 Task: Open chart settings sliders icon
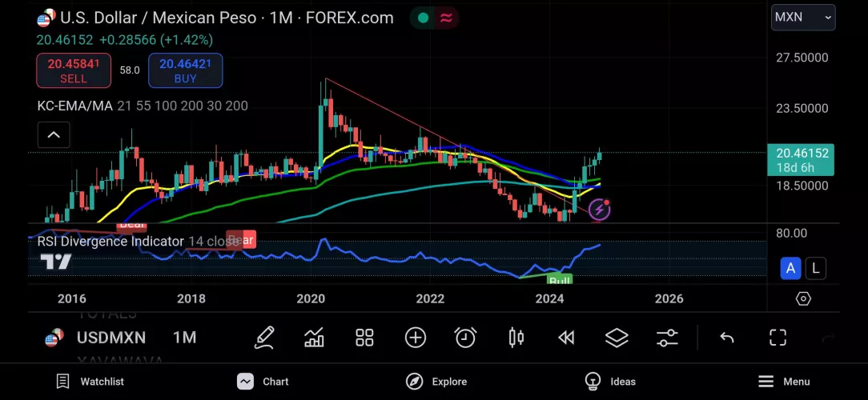click(667, 338)
